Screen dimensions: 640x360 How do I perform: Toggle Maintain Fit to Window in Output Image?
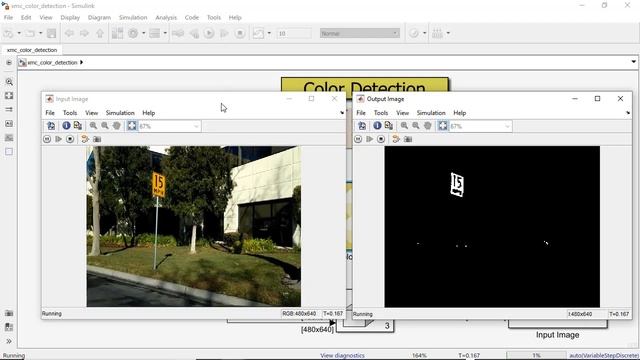pyautogui.click(x=443, y=126)
